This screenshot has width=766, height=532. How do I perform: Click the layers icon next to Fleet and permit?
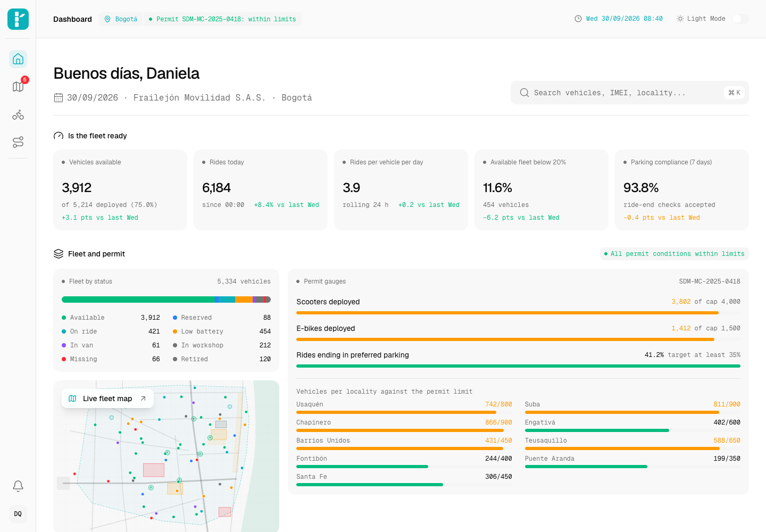[x=59, y=254]
